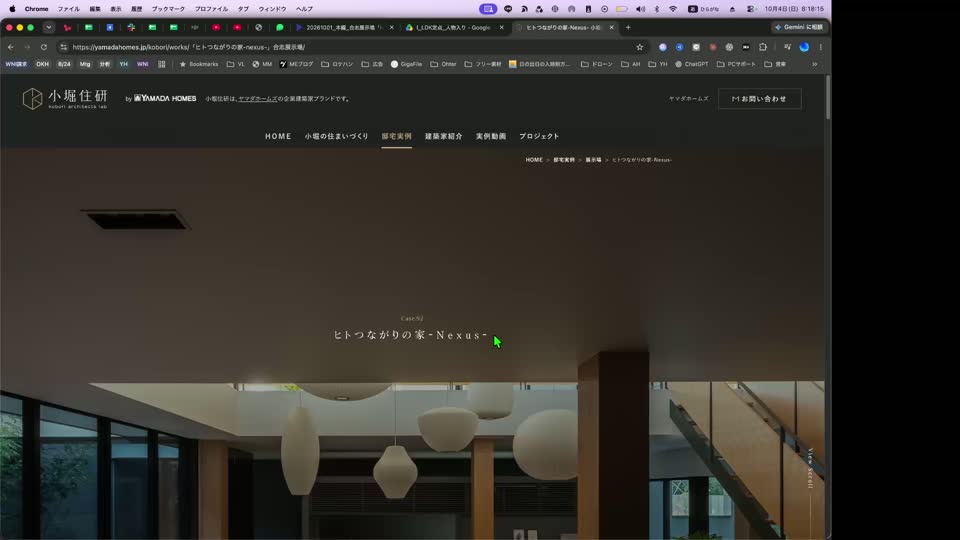Open the Chrome Extensions puzzle icon

(763, 47)
